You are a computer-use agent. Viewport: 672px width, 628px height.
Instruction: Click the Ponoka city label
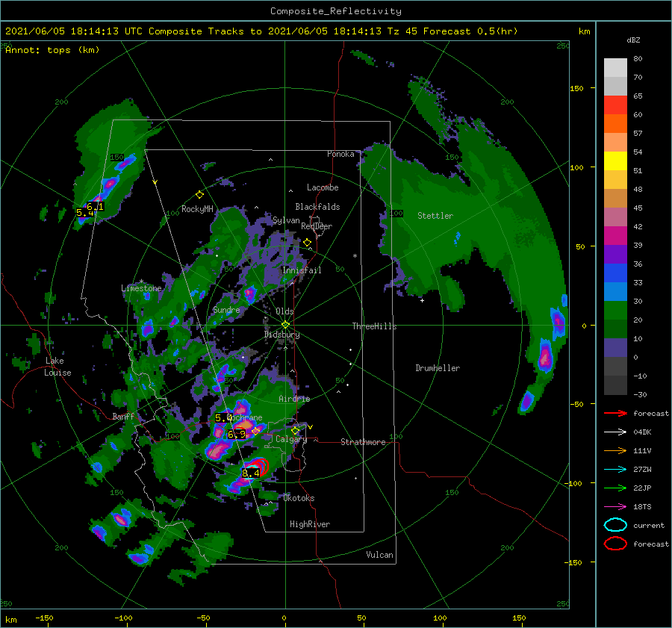point(340,154)
